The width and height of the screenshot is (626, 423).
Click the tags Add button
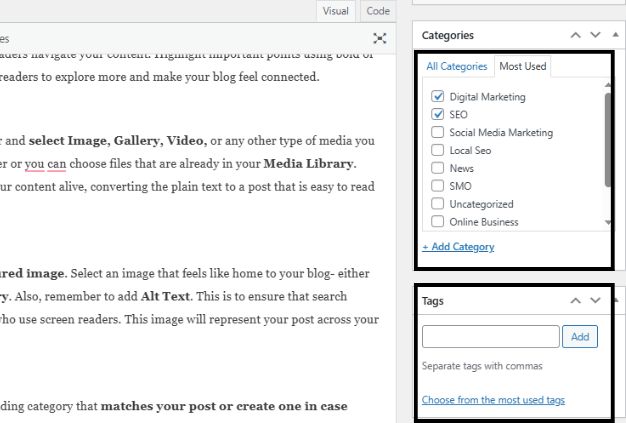[x=580, y=337]
